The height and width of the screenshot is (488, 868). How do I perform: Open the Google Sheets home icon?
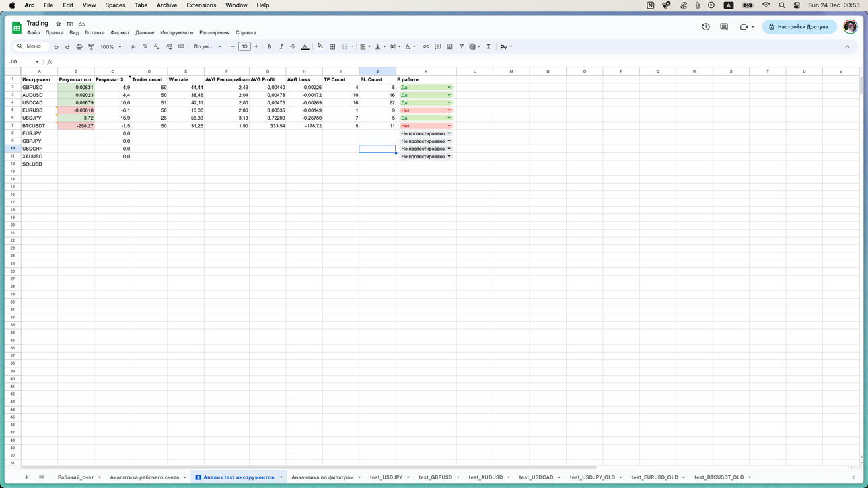17,28
